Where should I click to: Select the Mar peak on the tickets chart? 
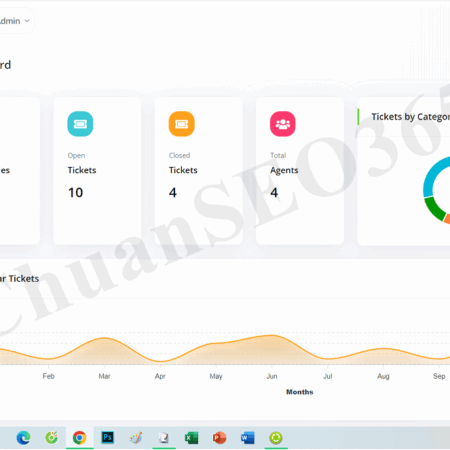(x=104, y=338)
